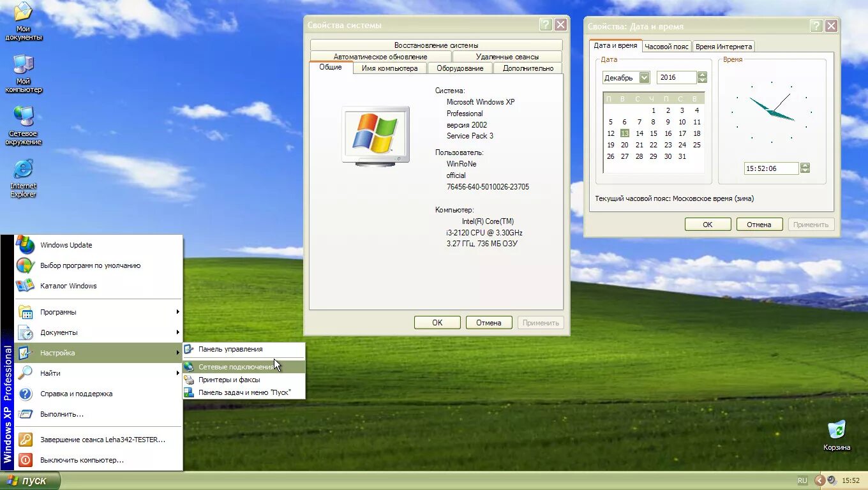Click OK in the System Properties window

437,323
